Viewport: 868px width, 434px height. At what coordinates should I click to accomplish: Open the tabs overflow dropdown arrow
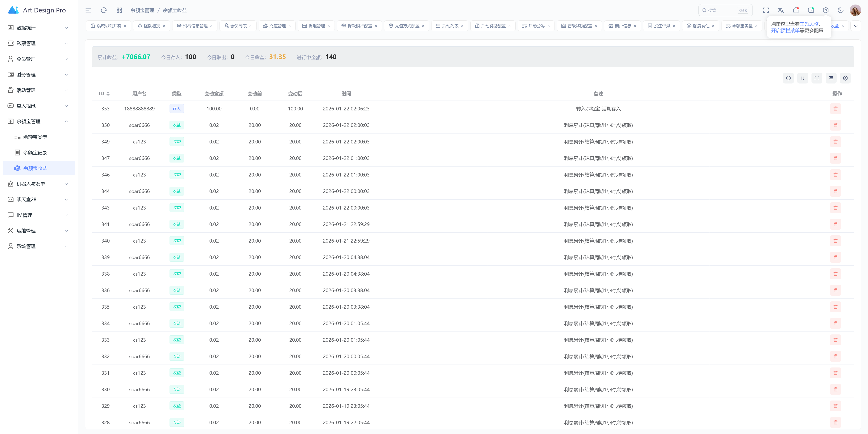[856, 26]
